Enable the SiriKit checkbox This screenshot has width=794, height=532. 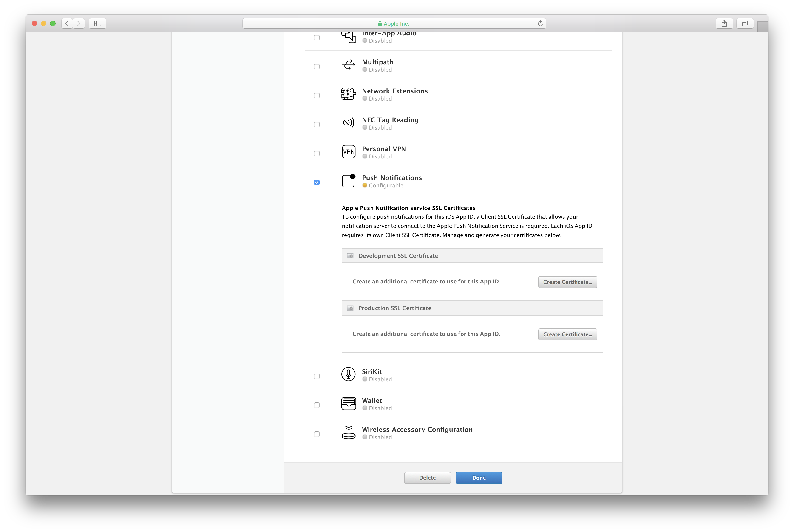point(317,376)
